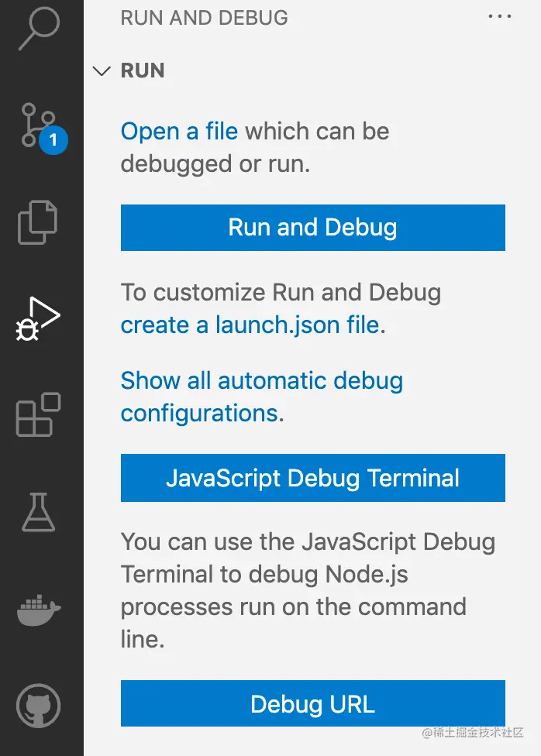Click the RUN AND DEBUG panel title
541x756 pixels.
click(205, 18)
